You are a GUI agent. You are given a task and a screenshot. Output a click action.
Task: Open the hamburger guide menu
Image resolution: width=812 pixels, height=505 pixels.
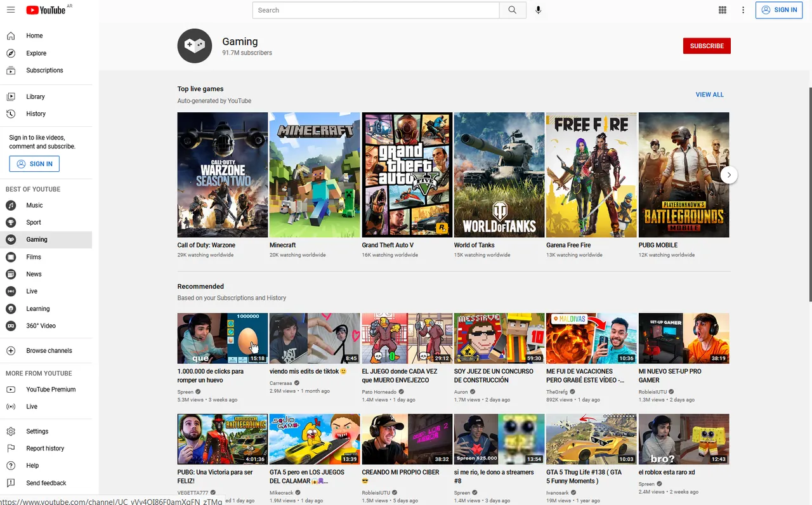click(11, 10)
